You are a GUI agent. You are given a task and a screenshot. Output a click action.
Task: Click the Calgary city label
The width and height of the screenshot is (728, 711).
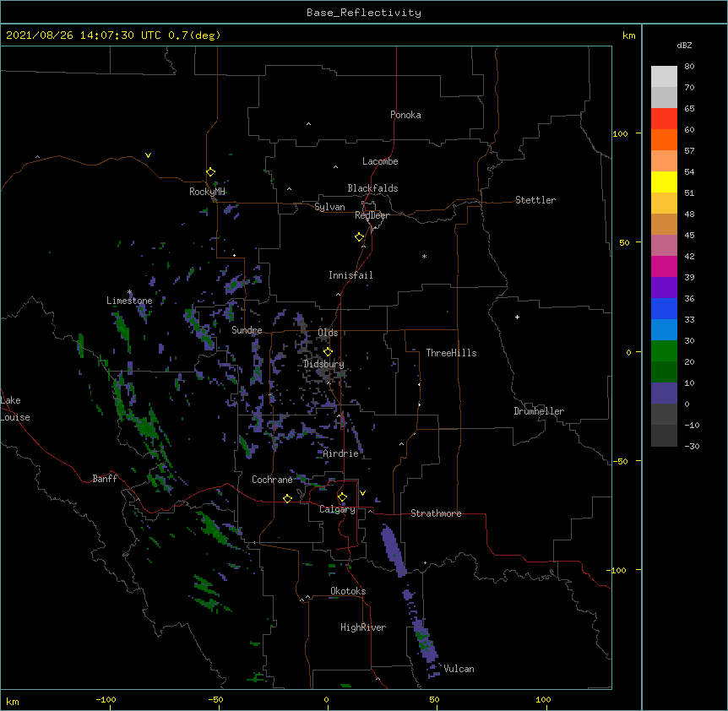point(337,509)
